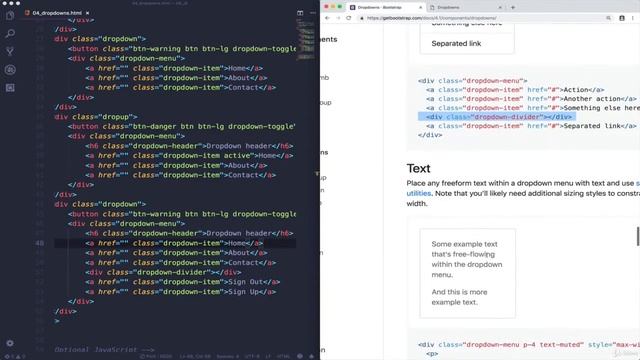Click the lock site-info icon in address bar

(x=362, y=18)
